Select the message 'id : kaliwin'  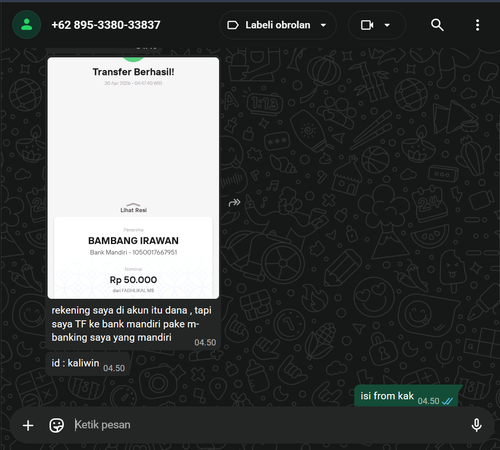click(x=88, y=364)
